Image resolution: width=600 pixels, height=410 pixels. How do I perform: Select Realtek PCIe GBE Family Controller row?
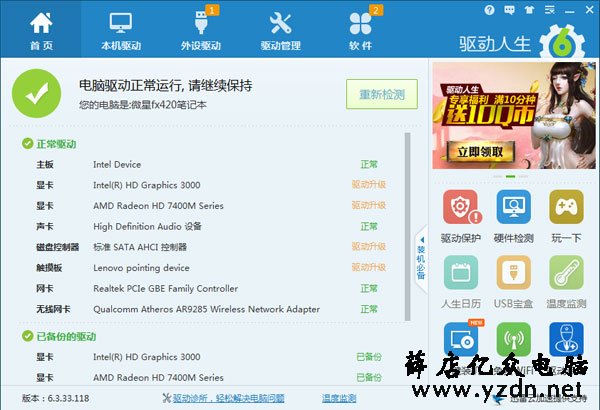click(x=211, y=289)
